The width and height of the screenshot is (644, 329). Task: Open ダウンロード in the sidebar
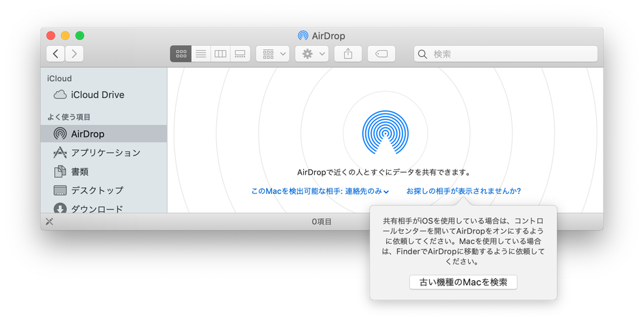point(103,207)
